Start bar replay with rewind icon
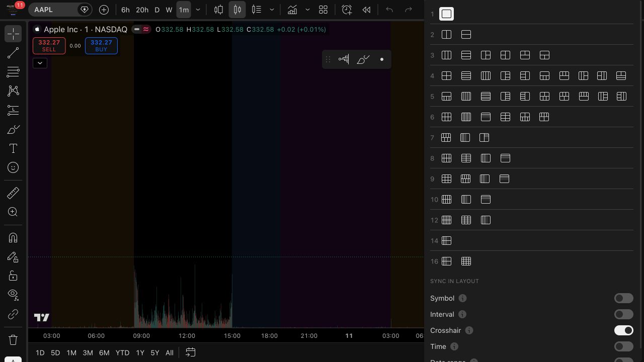Viewport: 644px width, 362px height. (367, 10)
